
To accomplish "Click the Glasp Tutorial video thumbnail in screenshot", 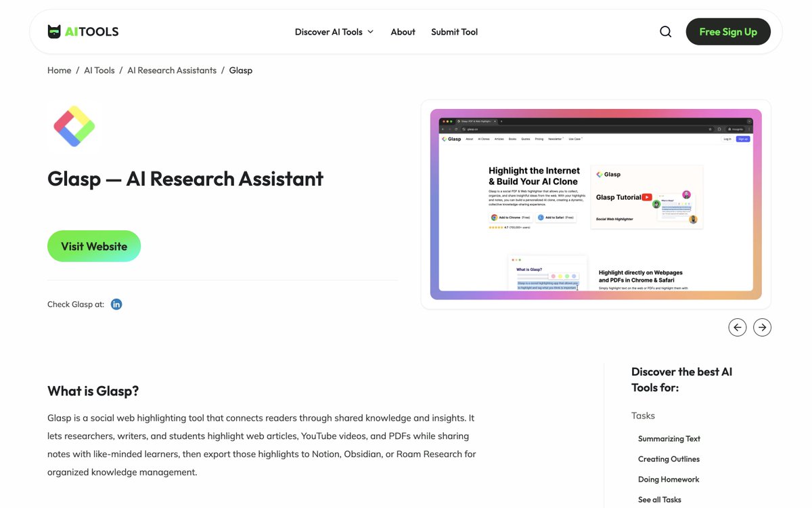I will [x=647, y=197].
